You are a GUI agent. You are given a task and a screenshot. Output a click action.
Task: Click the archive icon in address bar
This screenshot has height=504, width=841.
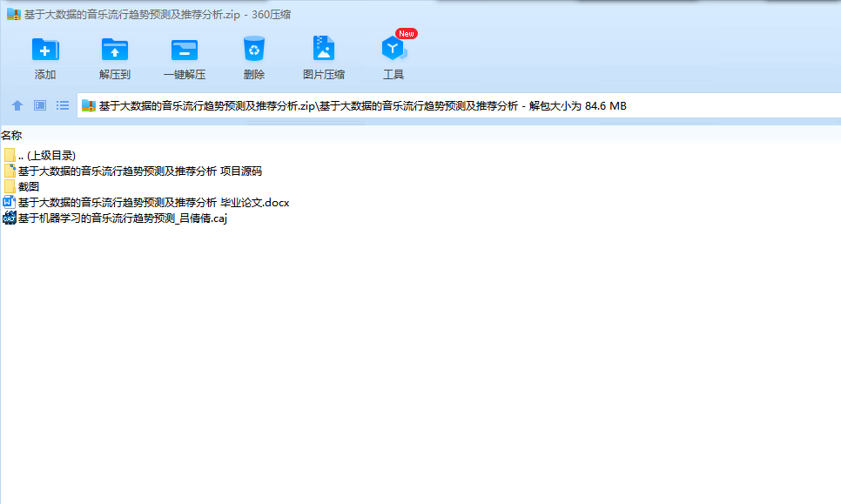89,105
